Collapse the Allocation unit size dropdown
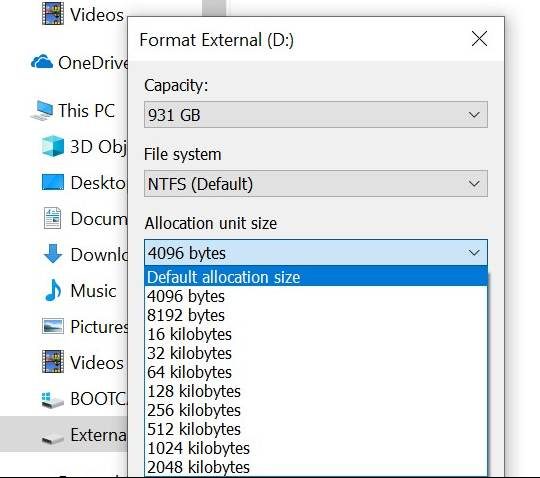This screenshot has width=540, height=478. (x=315, y=253)
